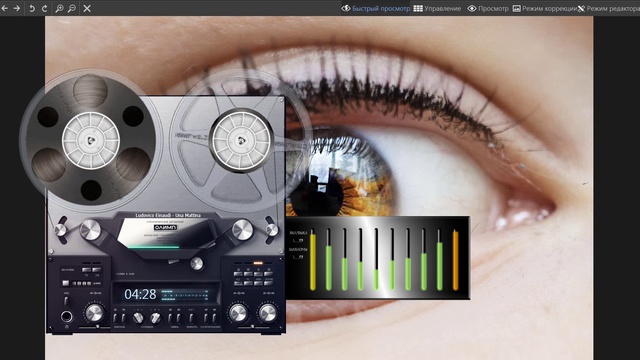Zoom out with the magnifier minus icon
Image resolution: width=640 pixels, height=360 pixels.
point(72,8)
